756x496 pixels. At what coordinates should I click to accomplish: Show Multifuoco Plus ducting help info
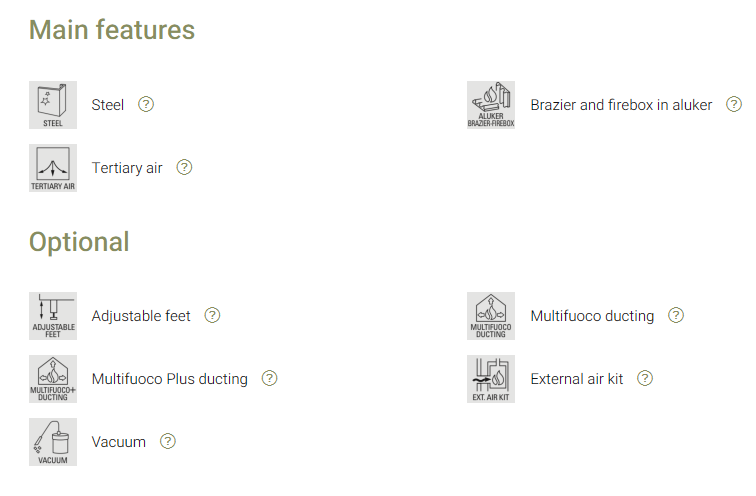coord(269,378)
